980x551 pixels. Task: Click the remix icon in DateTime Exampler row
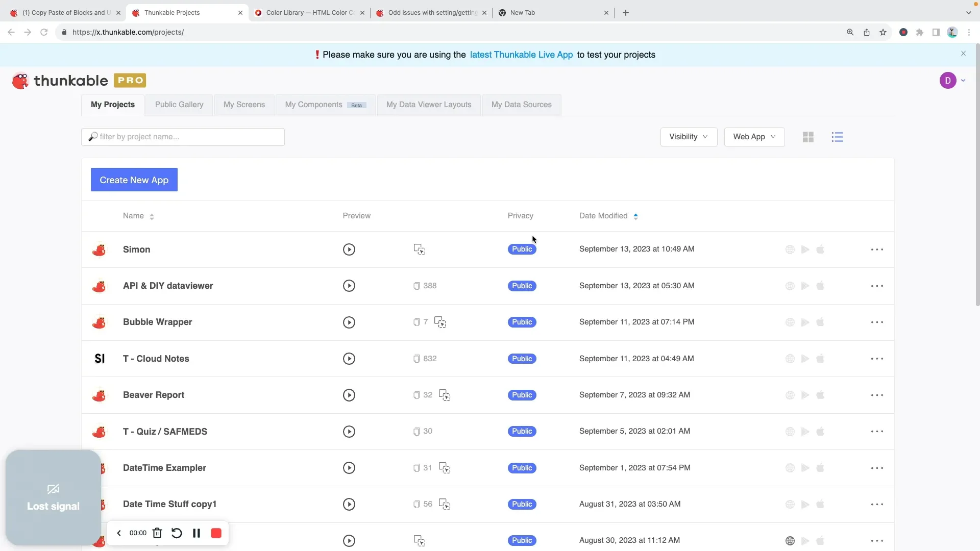click(x=445, y=468)
